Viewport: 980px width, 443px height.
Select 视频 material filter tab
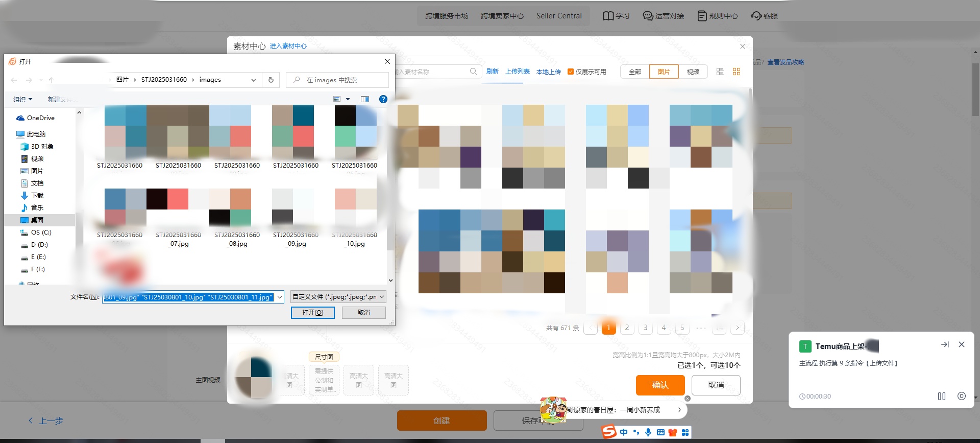[693, 72]
